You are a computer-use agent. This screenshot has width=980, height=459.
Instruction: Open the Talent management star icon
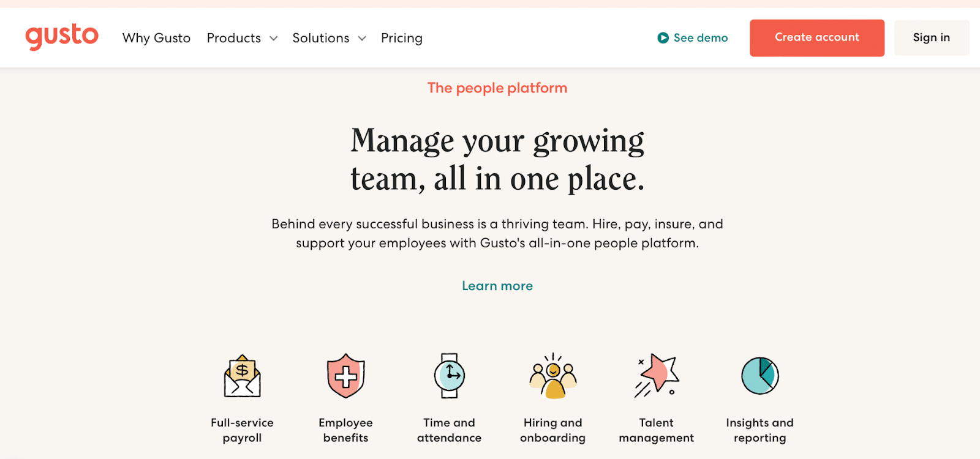(x=657, y=376)
